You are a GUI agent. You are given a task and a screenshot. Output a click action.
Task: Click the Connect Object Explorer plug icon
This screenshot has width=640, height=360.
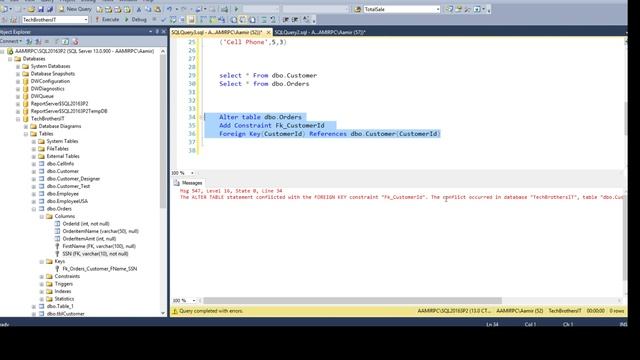coord(29,41)
